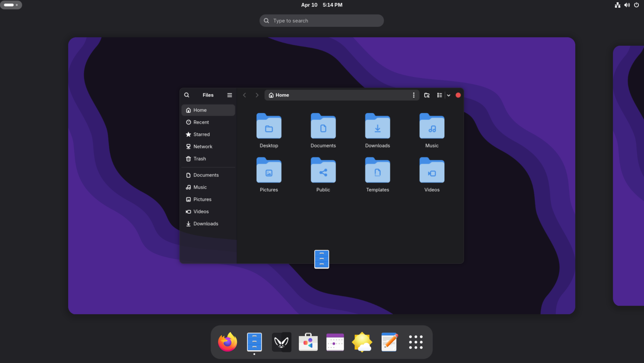
Task: Open the Files hamburger main menu
Action: [229, 95]
